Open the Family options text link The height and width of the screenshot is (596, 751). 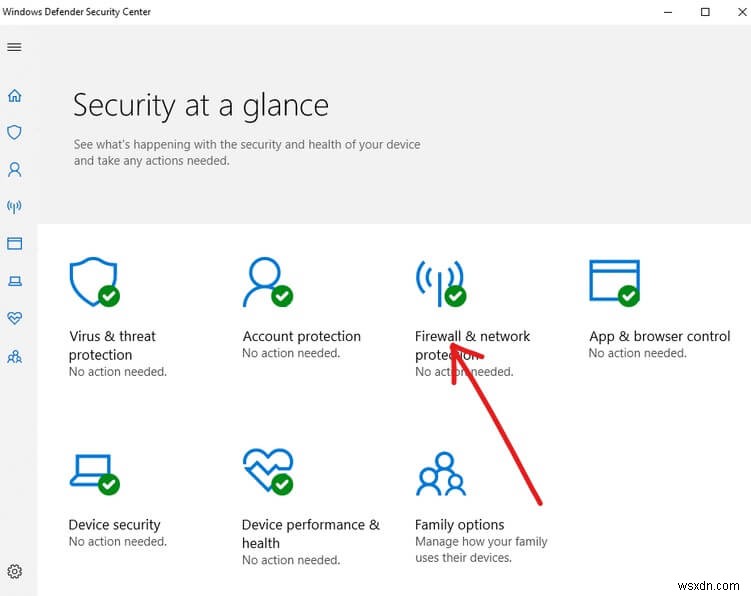point(459,525)
